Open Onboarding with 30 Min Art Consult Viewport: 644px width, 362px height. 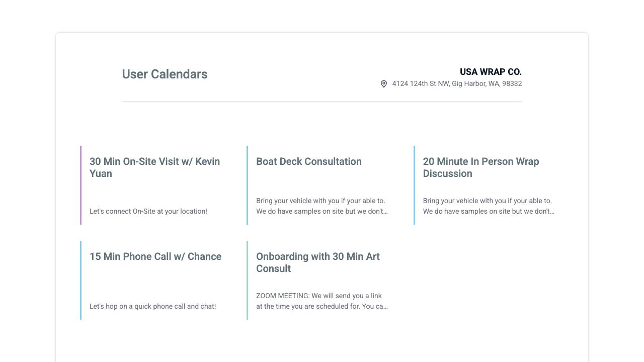(x=318, y=262)
